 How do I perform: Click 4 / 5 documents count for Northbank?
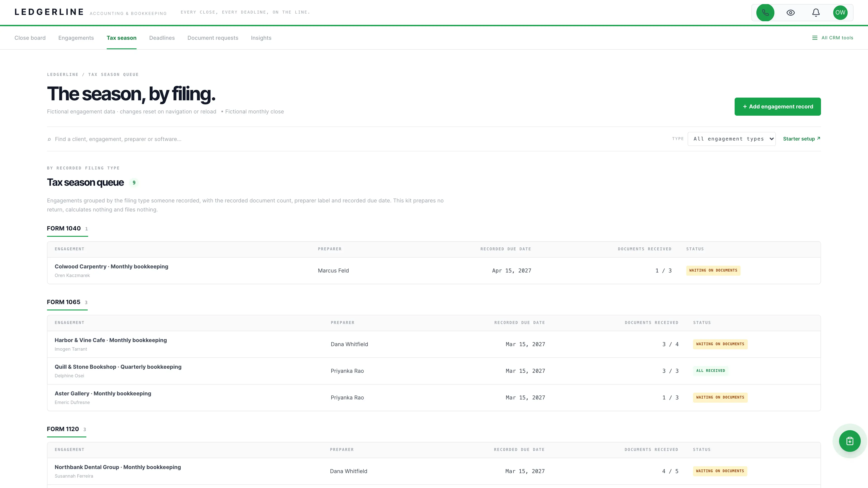[x=670, y=471]
